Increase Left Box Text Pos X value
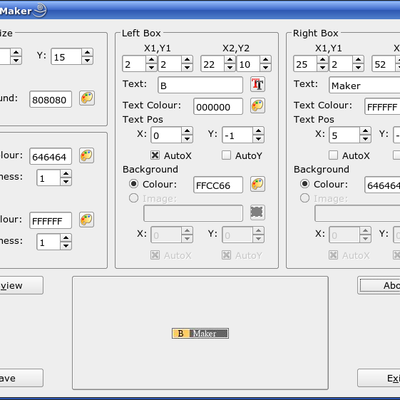Image resolution: width=400 pixels, height=400 pixels. pos(187,131)
